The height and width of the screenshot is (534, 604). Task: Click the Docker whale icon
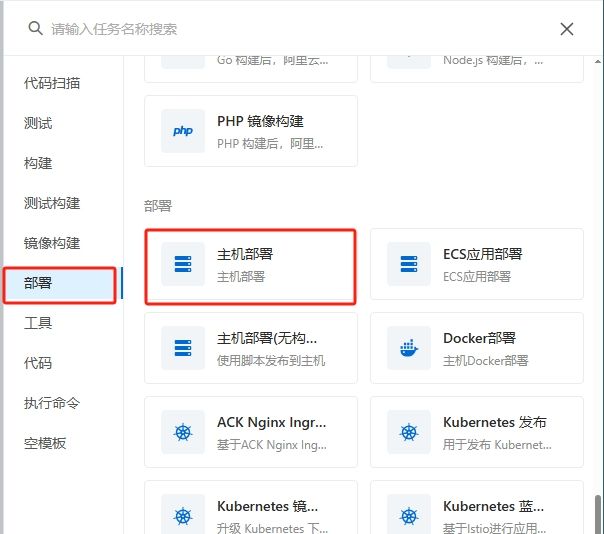409,348
